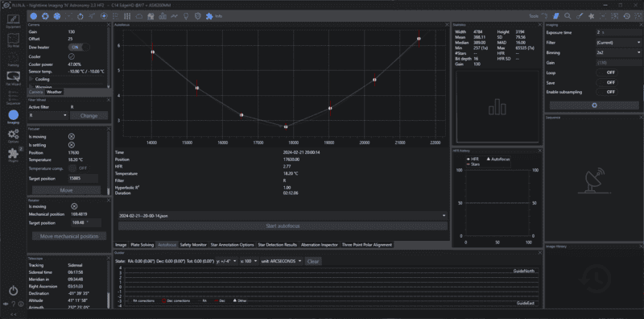Open the Options gear section
The width and height of the screenshot is (644, 319).
click(13, 135)
